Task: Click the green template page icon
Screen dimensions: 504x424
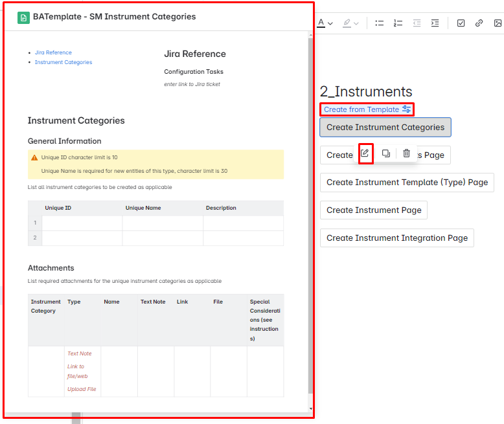Action: (x=23, y=18)
